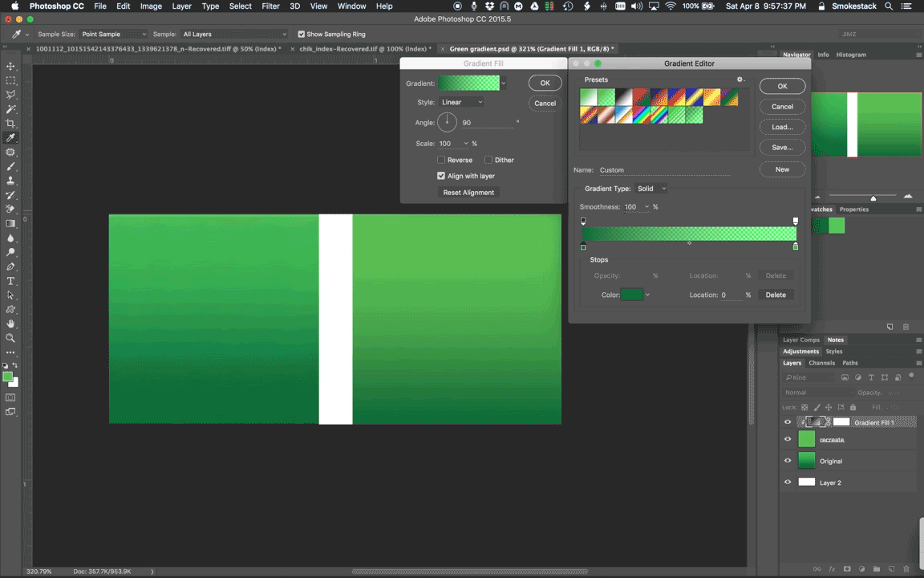Click the dark green stop color swatch
This screenshot has width=924, height=578.
(632, 295)
